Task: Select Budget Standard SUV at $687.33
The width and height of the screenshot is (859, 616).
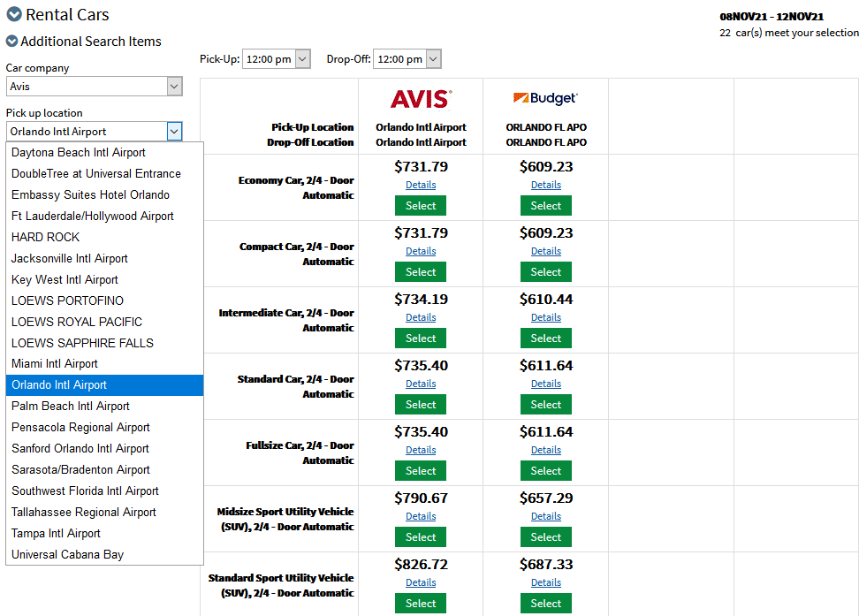Action: coord(545,604)
